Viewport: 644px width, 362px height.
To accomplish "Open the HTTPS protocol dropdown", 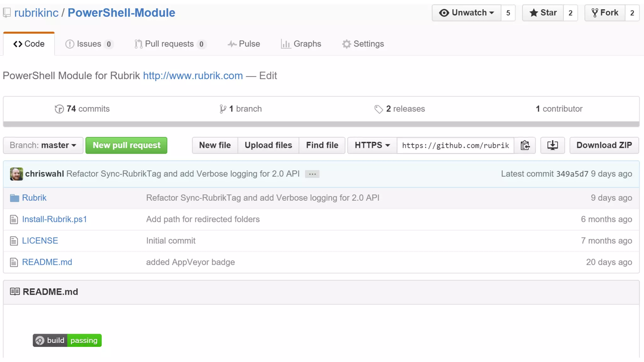I will pyautogui.click(x=372, y=145).
